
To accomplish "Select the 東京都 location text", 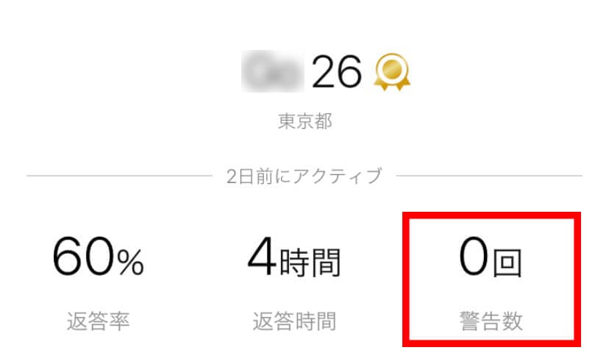I will tap(304, 121).
